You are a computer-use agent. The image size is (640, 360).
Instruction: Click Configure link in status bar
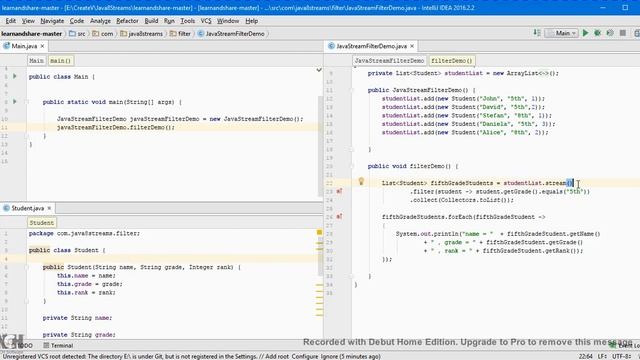point(304,356)
